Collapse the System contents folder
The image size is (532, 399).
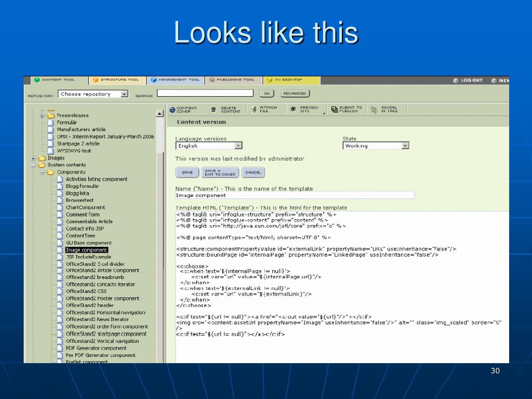(33, 165)
